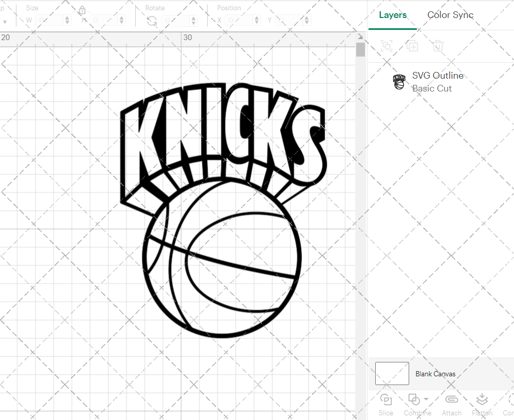Expand the Combine dropdown arrow
Viewport: 514px width, 420px height.
coord(426,399)
